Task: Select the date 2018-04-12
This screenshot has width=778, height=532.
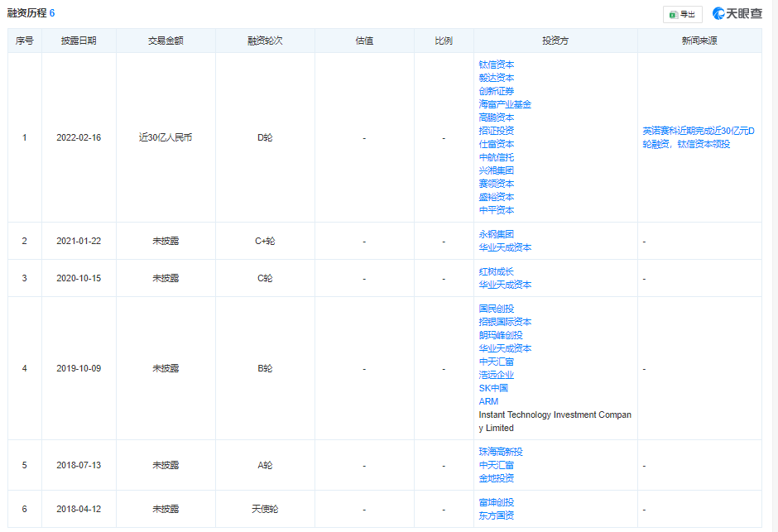Action: point(79,509)
